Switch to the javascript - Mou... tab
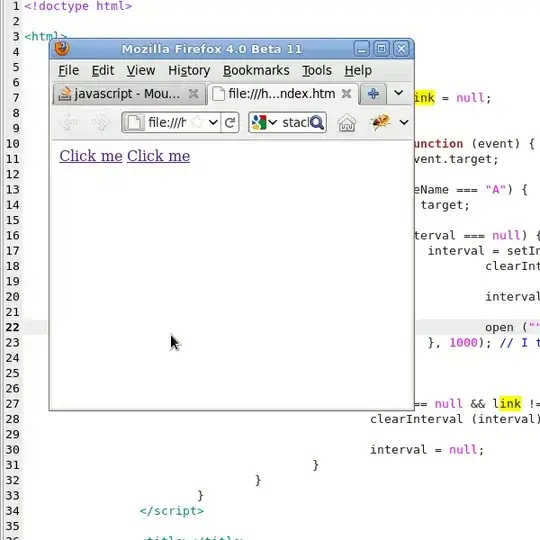This screenshot has width=540, height=540. pyautogui.click(x=120, y=94)
